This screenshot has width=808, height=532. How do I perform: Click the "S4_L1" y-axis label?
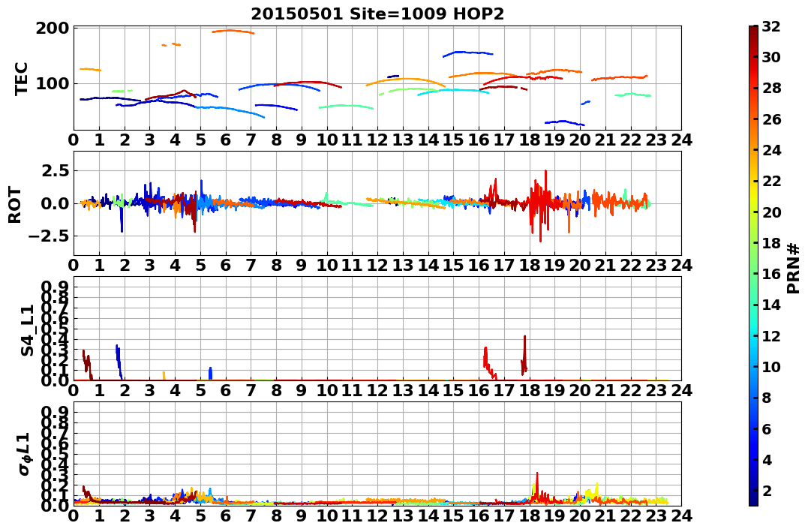click(27, 330)
